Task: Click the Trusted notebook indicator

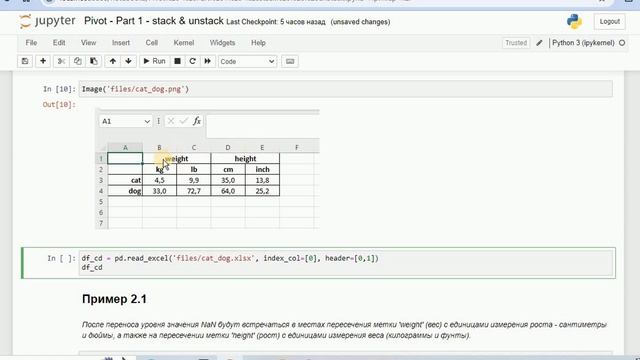Action: point(516,43)
